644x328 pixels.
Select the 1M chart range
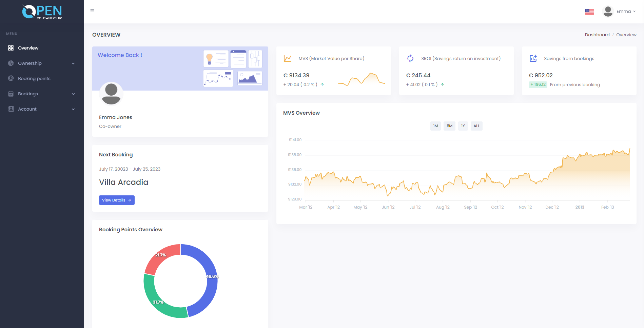tap(435, 126)
